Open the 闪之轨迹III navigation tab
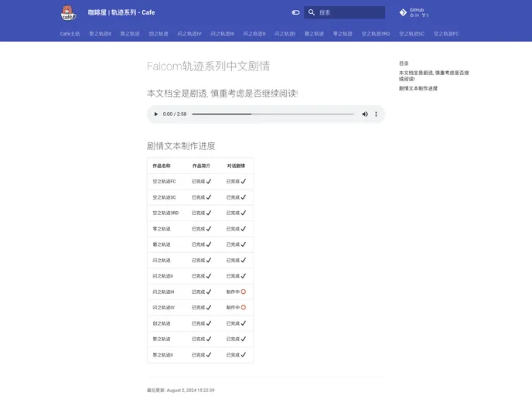Viewport: 532px width, 396px height. pyautogui.click(x=222, y=33)
